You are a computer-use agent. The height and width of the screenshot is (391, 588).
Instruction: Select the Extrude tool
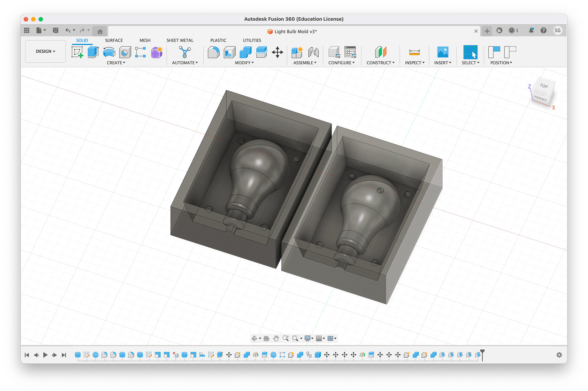pyautogui.click(x=93, y=52)
